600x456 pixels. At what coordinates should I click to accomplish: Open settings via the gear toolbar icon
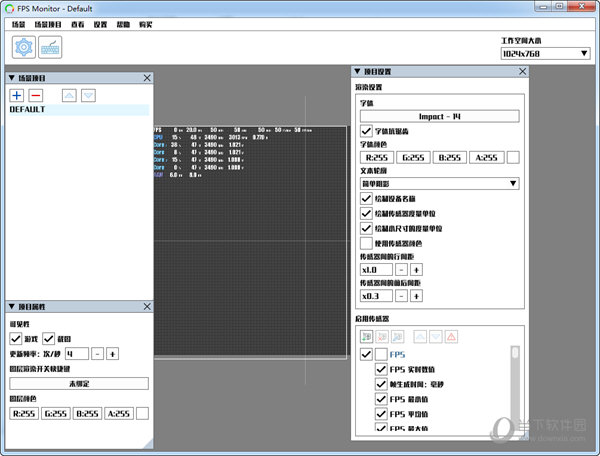(24, 47)
